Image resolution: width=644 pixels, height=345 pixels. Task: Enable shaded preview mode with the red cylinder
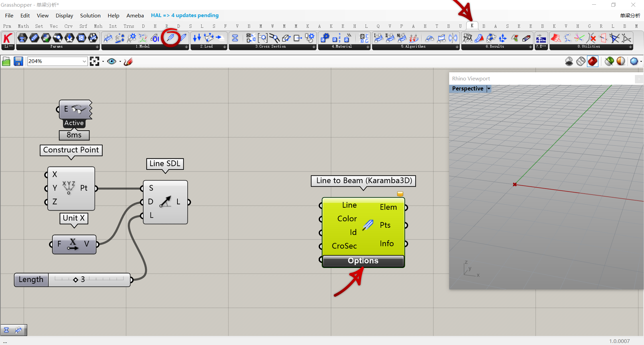[x=593, y=61]
